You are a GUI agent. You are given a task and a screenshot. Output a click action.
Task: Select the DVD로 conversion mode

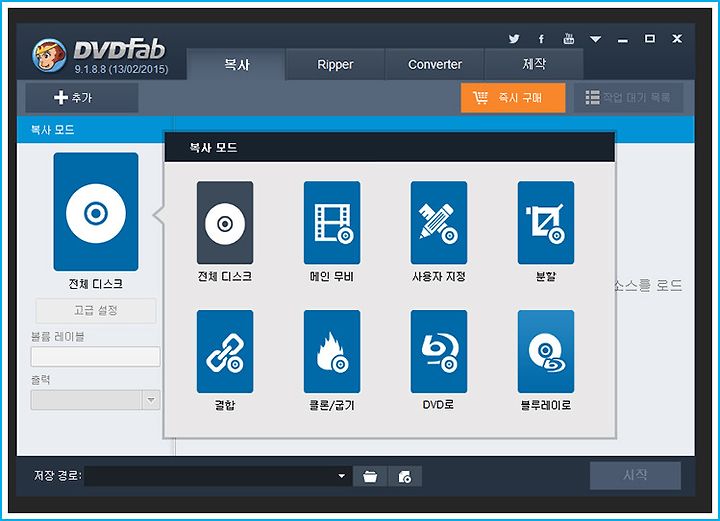tap(439, 352)
